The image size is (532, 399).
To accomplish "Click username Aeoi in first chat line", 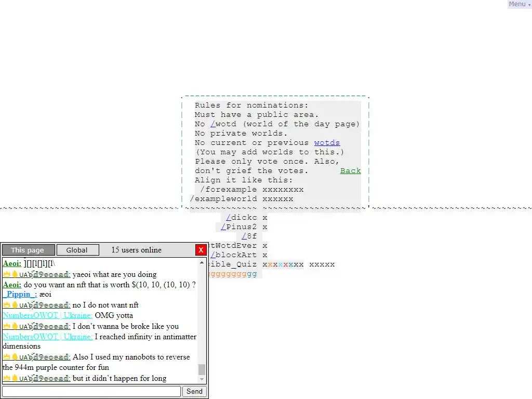I will pyautogui.click(x=12, y=263).
